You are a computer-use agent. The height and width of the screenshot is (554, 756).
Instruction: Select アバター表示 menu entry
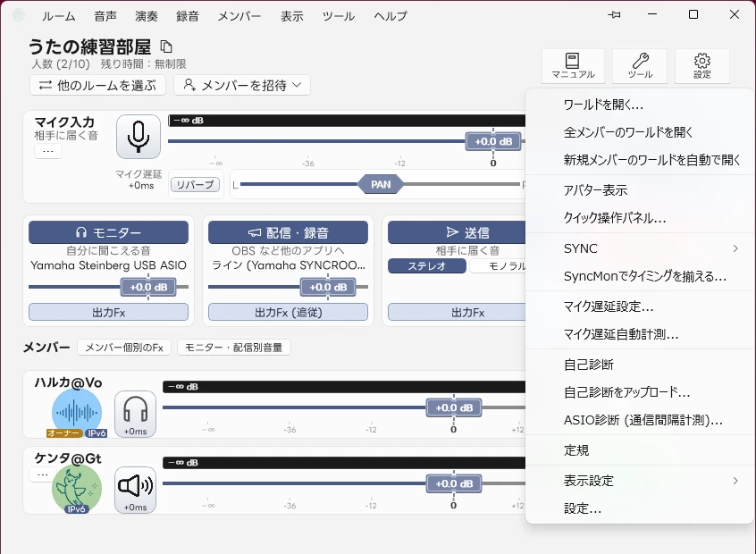click(639, 190)
